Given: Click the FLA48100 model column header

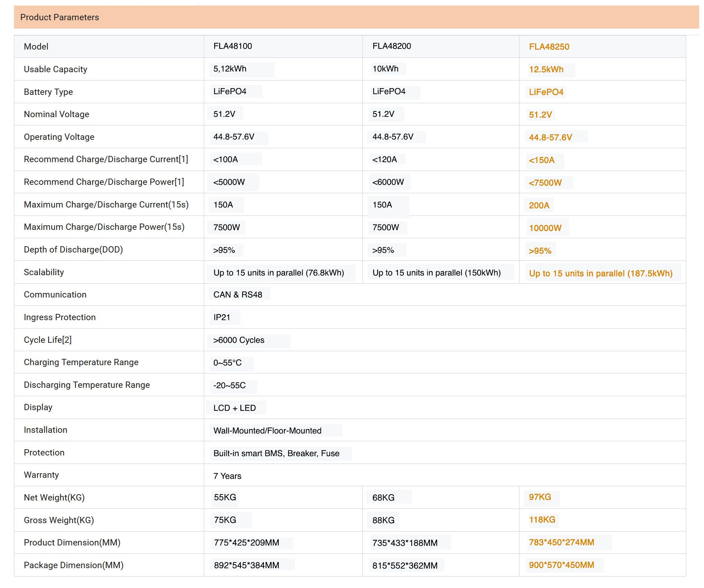Looking at the screenshot, I should pyautogui.click(x=232, y=46).
